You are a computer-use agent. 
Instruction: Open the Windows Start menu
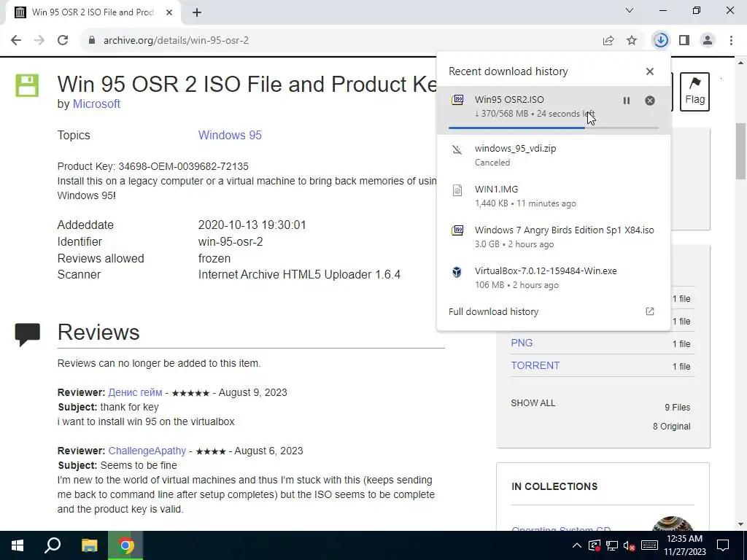[18, 545]
